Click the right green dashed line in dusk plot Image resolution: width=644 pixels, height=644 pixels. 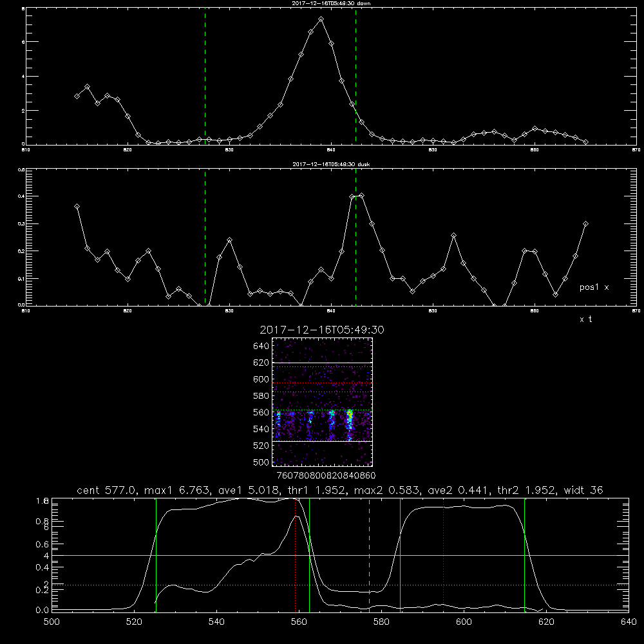pyautogui.click(x=355, y=238)
